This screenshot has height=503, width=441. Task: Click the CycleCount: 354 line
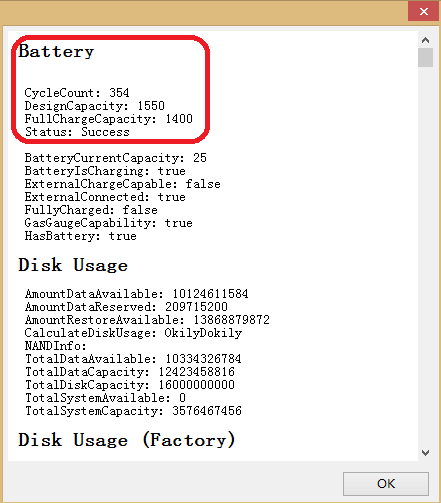pos(77,92)
